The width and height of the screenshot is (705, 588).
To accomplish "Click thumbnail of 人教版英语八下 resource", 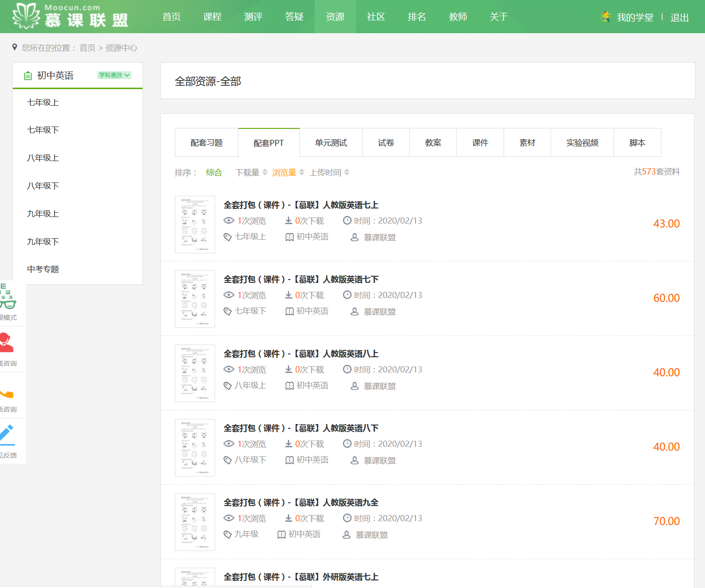I will [195, 448].
